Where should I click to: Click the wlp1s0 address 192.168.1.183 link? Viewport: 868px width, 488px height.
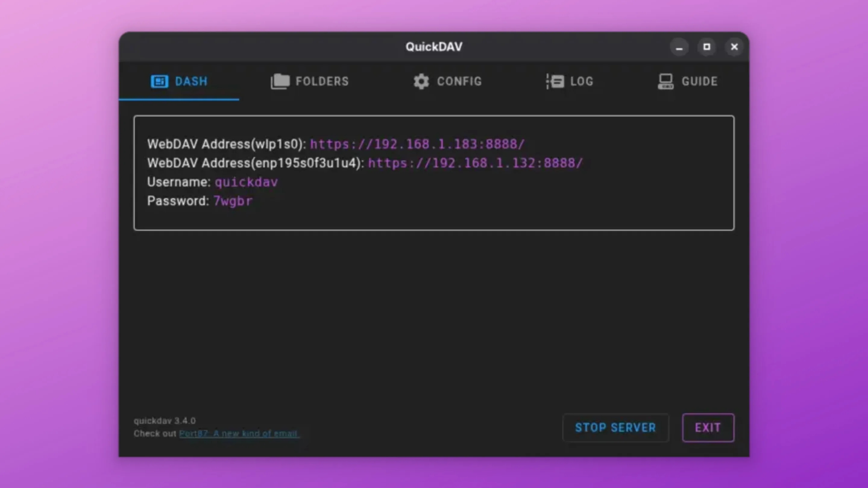click(x=417, y=144)
